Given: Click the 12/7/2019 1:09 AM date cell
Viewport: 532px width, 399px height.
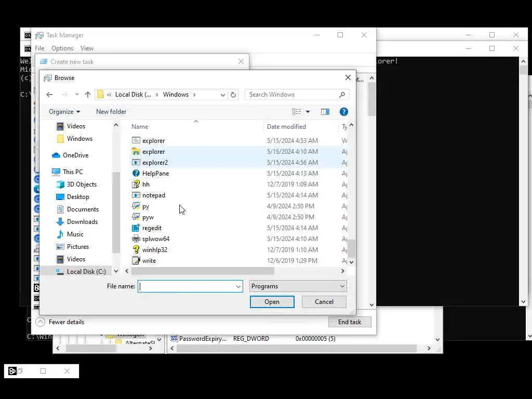Looking at the screenshot, I should (x=292, y=184).
